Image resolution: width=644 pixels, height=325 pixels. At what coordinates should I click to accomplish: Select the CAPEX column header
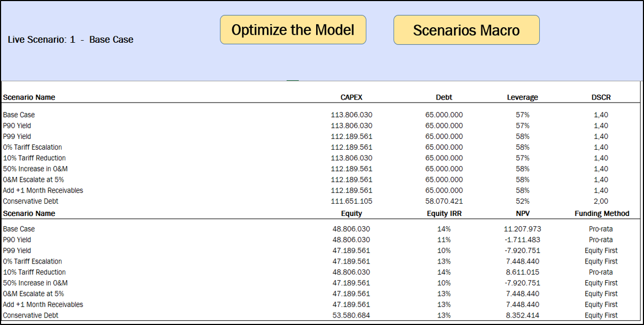(351, 97)
